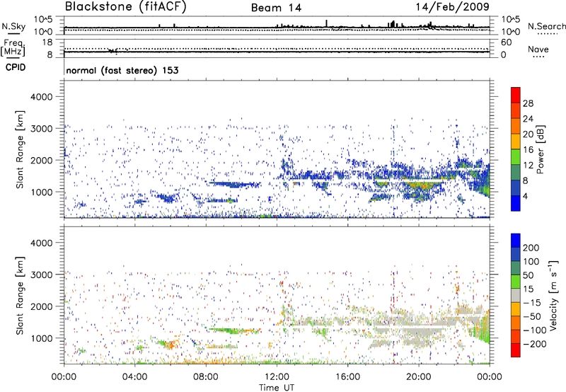
Task: Click the bright blue top of Velocity colorbar
Action: 516,241
